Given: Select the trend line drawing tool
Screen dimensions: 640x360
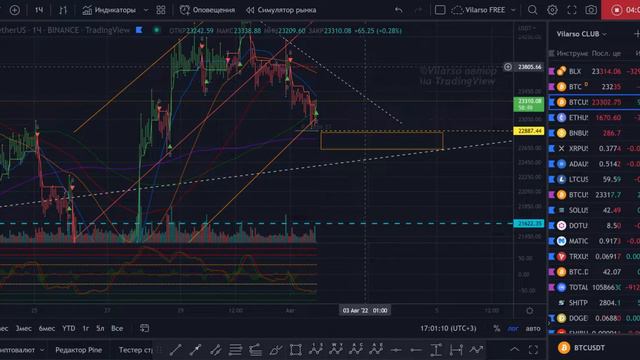Looking at the screenshot, I should click(176, 350).
